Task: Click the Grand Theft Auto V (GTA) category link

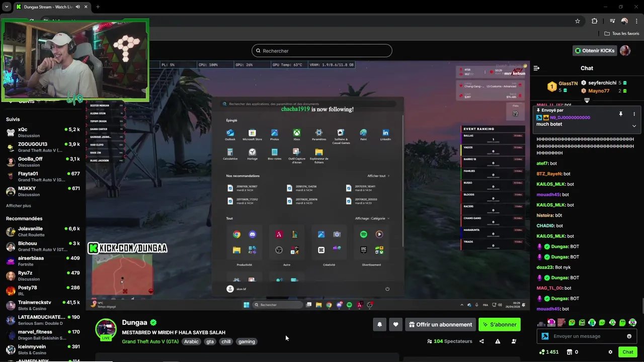Action: pos(150,341)
